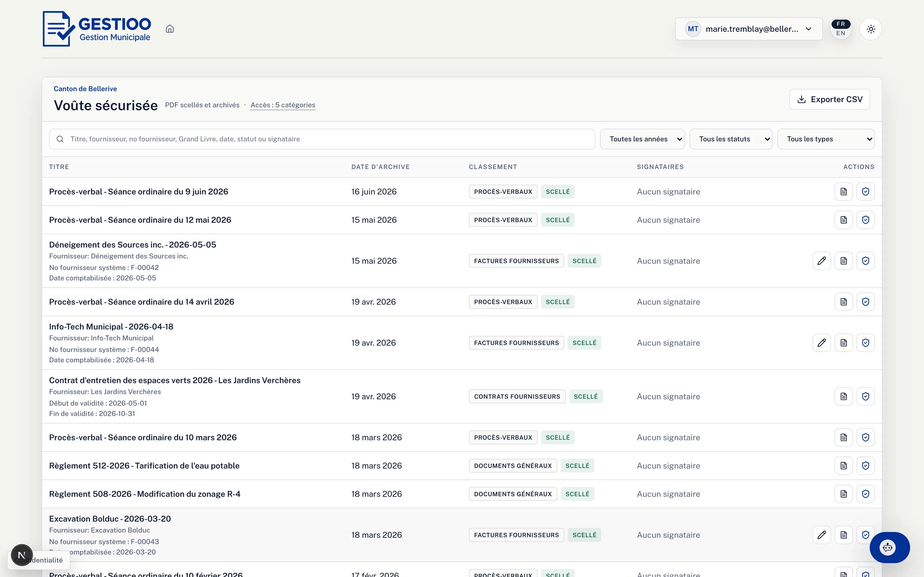Image resolution: width=924 pixels, height=577 pixels.
Task: Edit the Déneigement des Sources invoice with the pencil icon
Action: [822, 261]
